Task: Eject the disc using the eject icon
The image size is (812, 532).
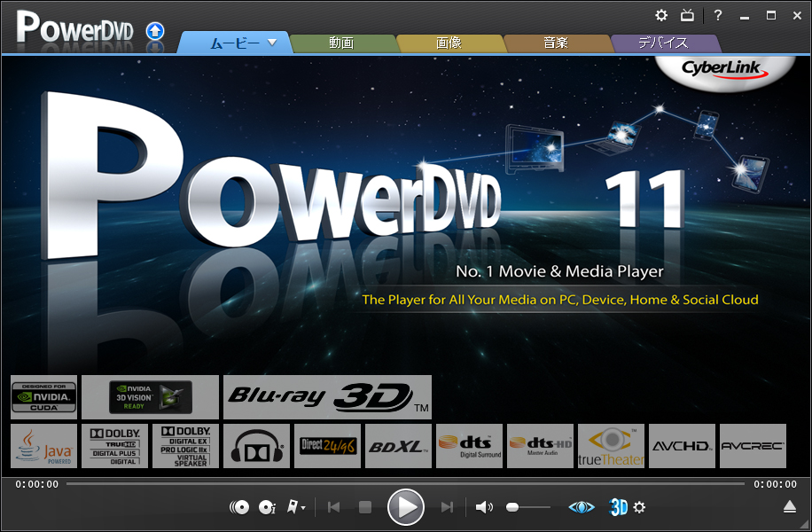Action: 789,506
